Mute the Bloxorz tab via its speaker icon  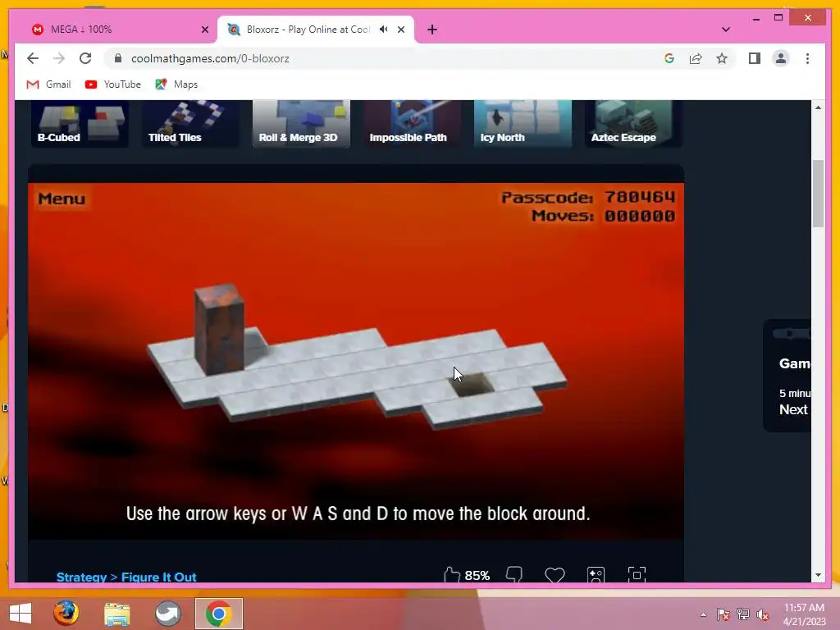[384, 30]
